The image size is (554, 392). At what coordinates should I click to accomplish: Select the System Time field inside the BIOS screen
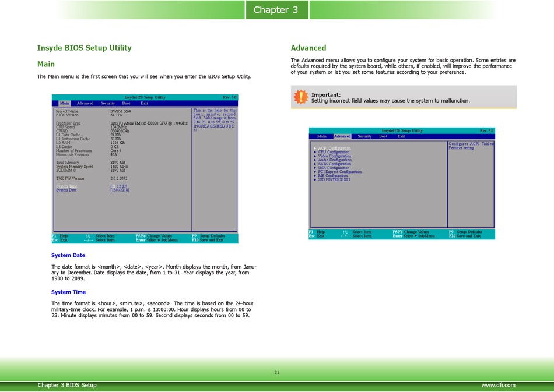66,186
